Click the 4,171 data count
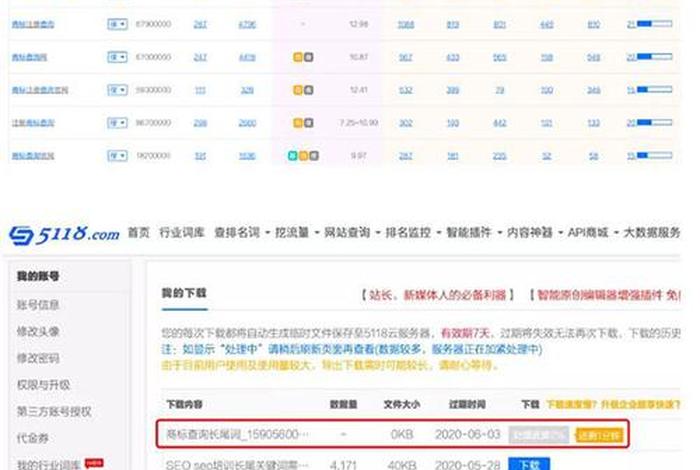Image resolution: width=700 pixels, height=470 pixels. click(343, 465)
